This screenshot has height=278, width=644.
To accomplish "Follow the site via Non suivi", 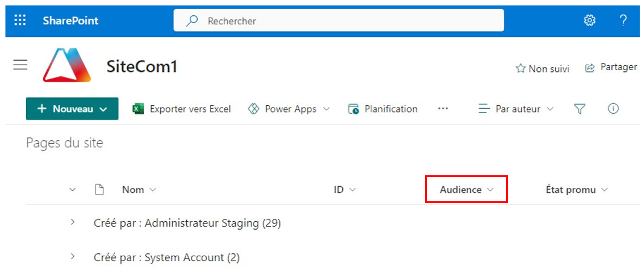I will coord(542,68).
